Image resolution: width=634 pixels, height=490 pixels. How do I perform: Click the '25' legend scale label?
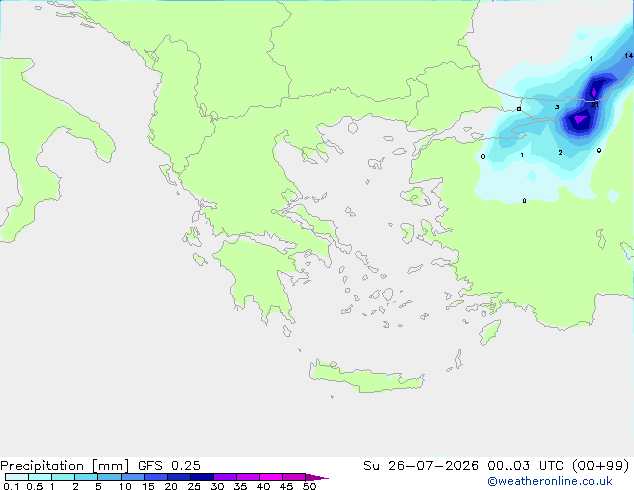tap(194, 486)
